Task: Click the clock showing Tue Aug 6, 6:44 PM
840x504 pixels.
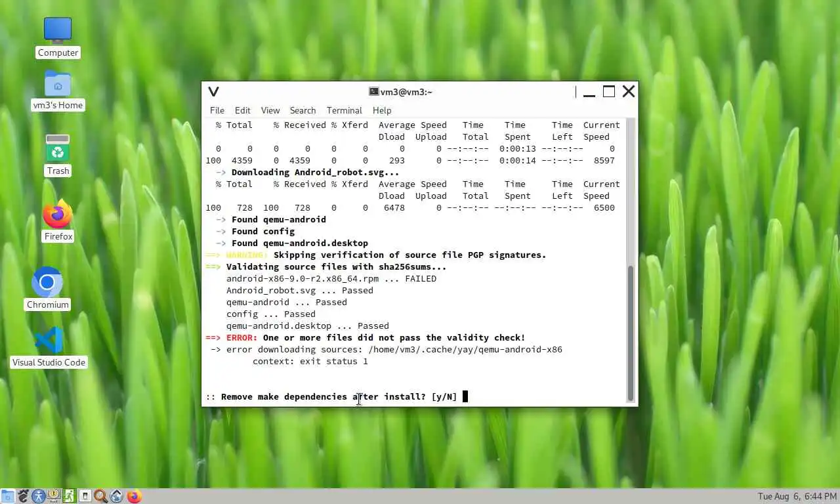Action: [x=796, y=496]
